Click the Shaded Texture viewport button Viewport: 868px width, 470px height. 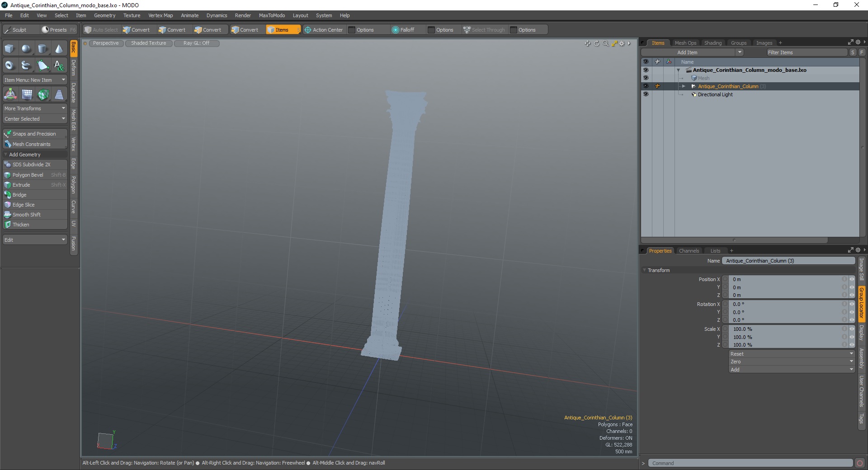pos(149,43)
